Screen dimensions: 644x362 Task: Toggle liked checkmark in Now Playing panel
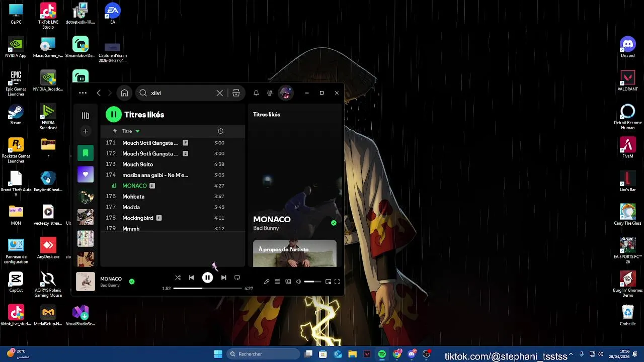[x=334, y=223]
